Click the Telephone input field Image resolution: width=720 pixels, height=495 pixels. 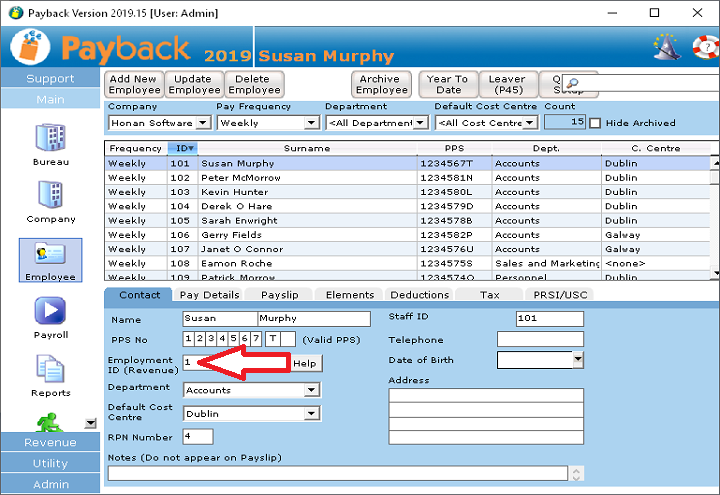(x=539, y=340)
